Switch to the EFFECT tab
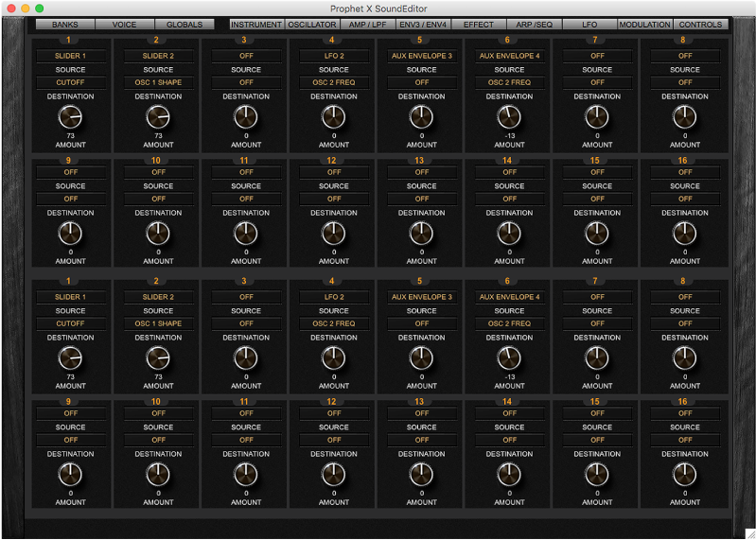The height and width of the screenshot is (540, 756). (x=479, y=25)
